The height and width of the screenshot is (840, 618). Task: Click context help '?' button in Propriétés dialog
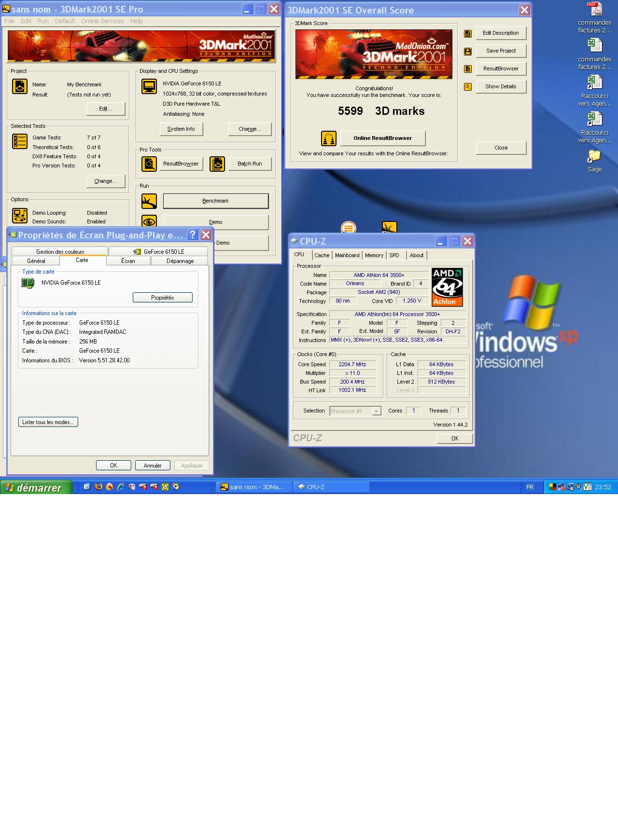point(193,234)
